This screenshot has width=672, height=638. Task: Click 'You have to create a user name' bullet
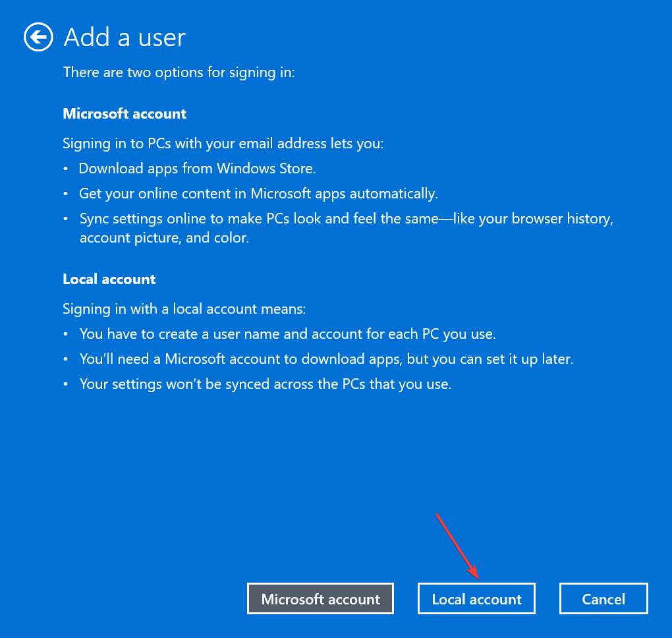point(287,334)
